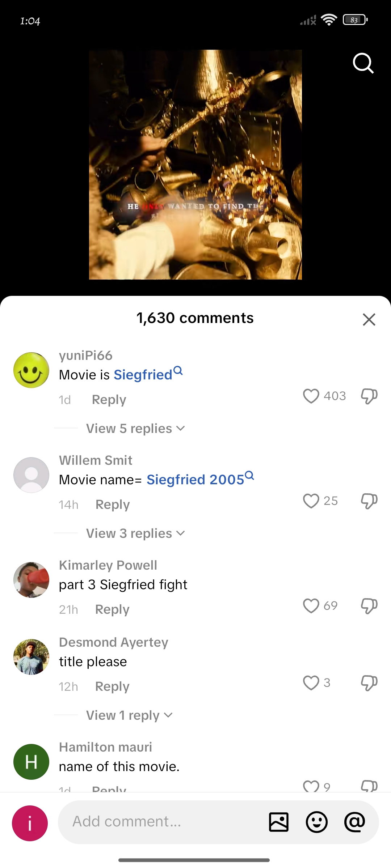Open the image attachment icon in comment box

(x=279, y=822)
